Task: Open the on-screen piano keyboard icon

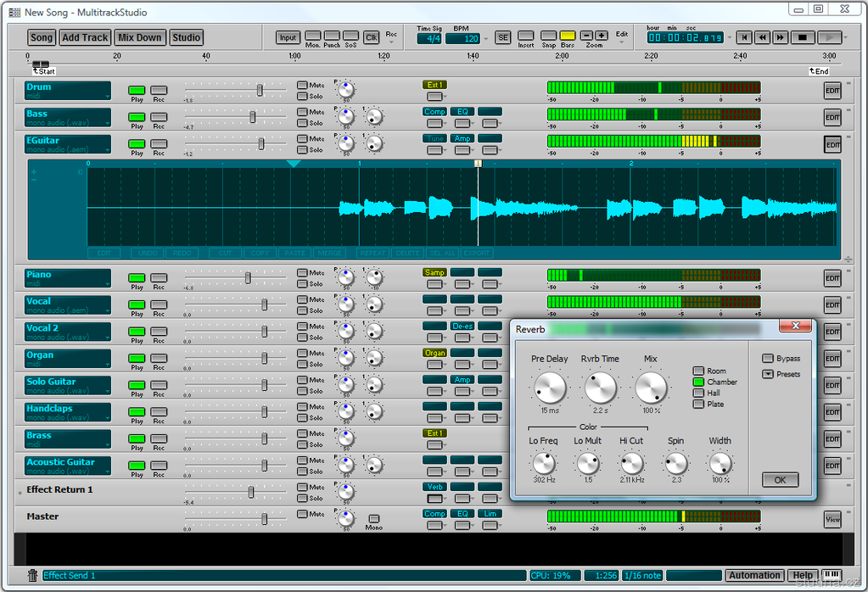Action: coord(832,575)
